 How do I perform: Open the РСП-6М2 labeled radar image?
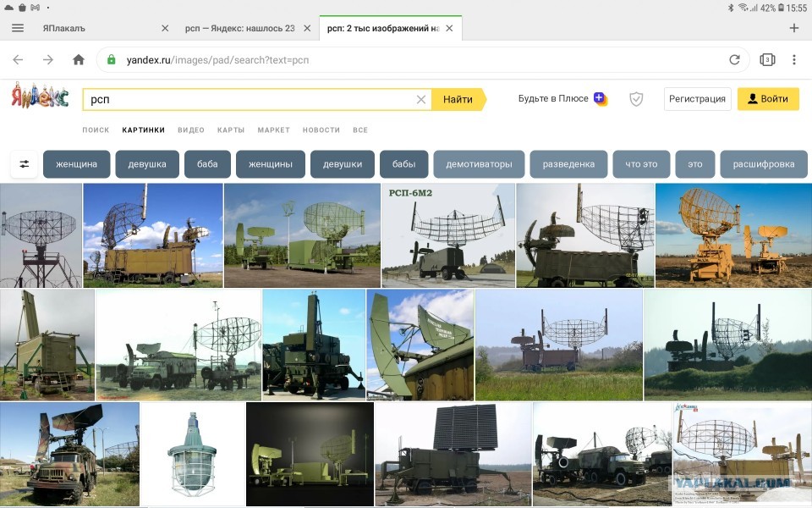tap(448, 235)
